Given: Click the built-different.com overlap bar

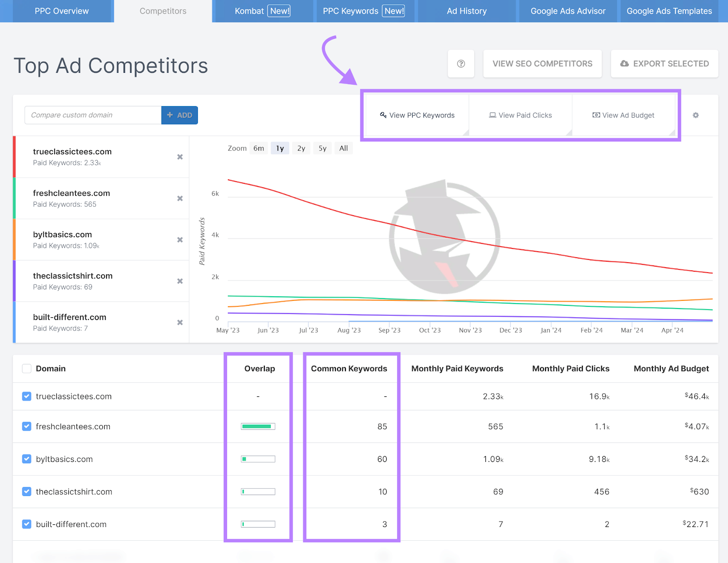Looking at the screenshot, I should click(x=258, y=524).
